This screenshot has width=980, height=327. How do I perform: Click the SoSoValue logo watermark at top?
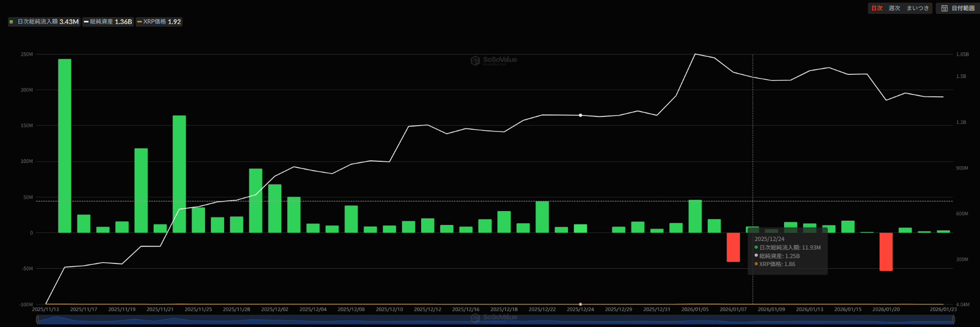(494, 60)
